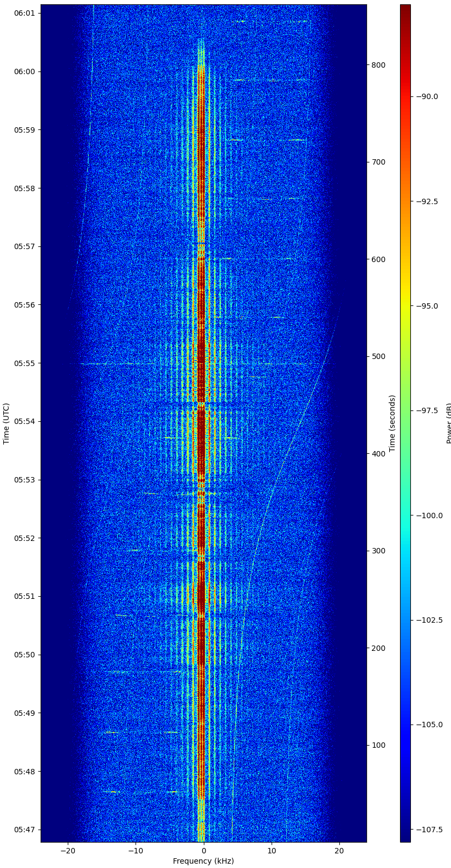Click the dark red top of colorbar
Screen dimensions: 451x868
click(405, 10)
